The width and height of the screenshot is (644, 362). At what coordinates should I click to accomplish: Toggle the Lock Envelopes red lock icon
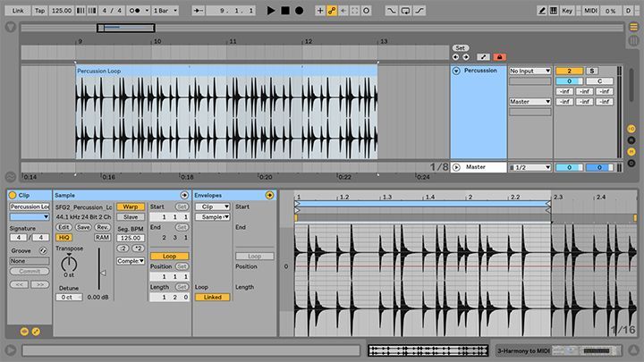[x=499, y=57]
